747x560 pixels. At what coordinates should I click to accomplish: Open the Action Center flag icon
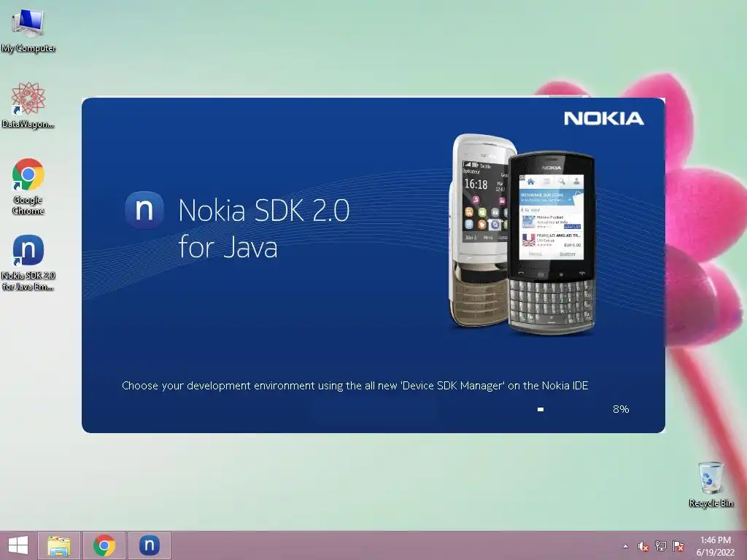click(678, 546)
